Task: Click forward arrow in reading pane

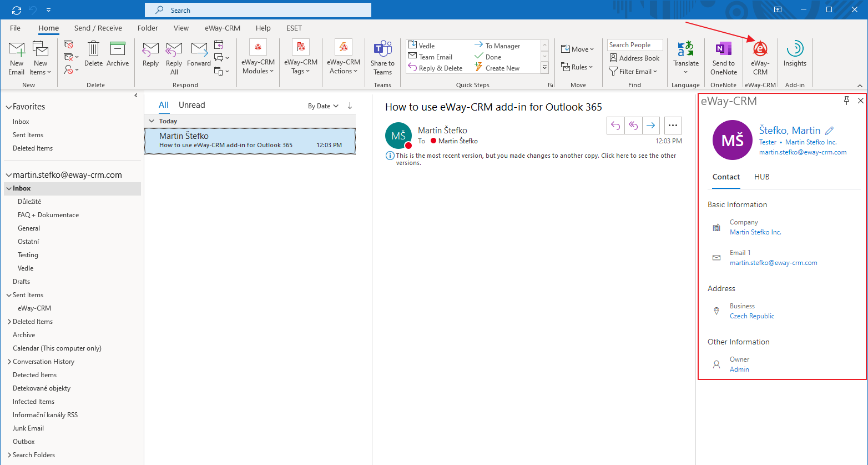Action: click(x=651, y=126)
